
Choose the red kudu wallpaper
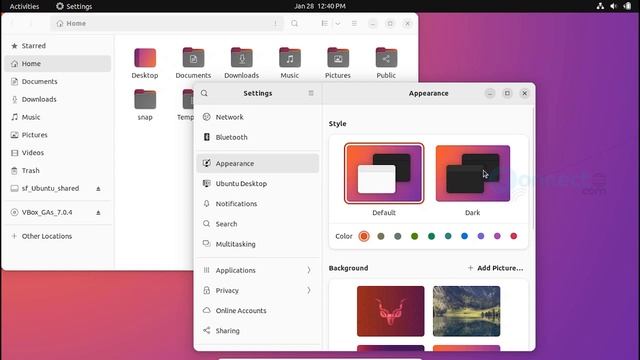pyautogui.click(x=391, y=311)
